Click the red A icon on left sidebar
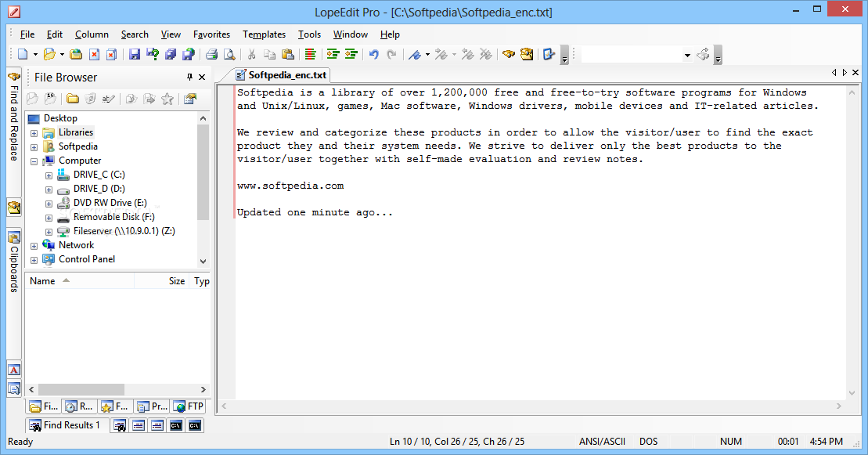Image resolution: width=868 pixels, height=455 pixels. (14, 370)
